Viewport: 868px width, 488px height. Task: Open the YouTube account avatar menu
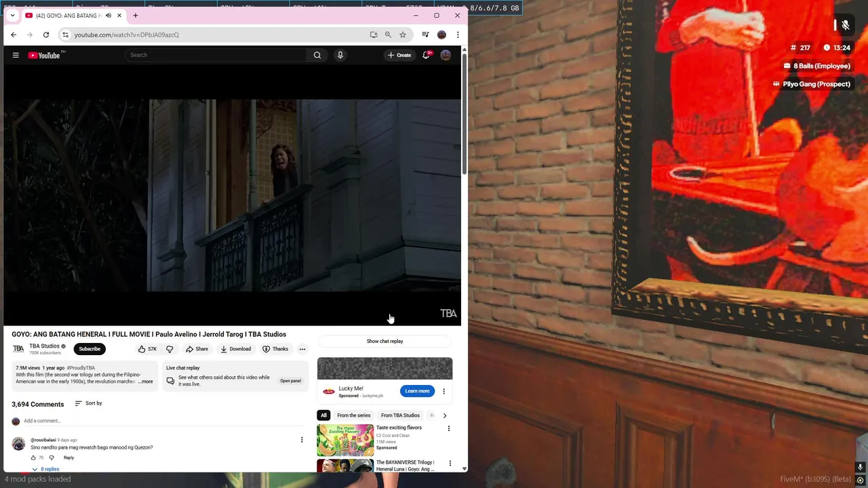pyautogui.click(x=446, y=55)
